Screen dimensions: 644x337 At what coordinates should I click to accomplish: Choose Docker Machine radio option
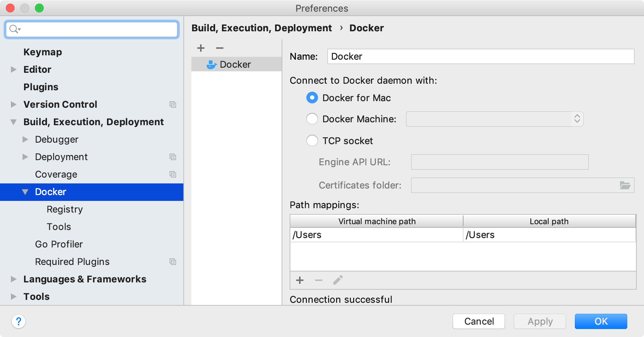(x=312, y=119)
